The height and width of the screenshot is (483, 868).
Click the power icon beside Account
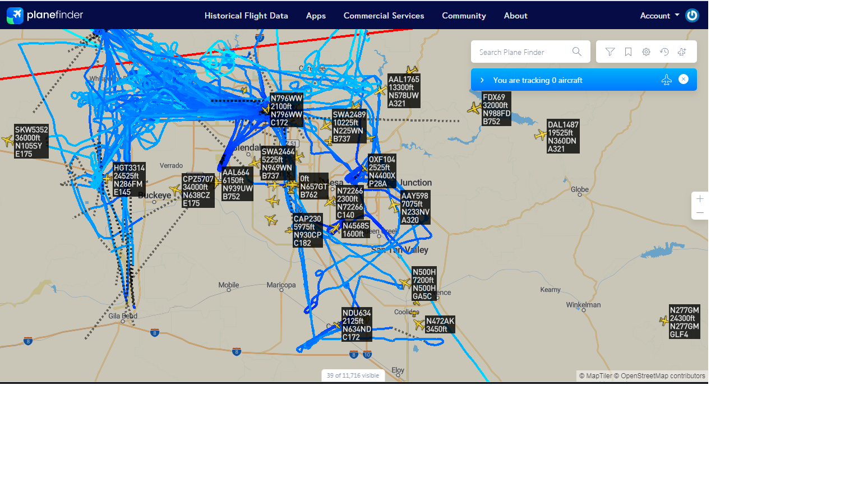tap(692, 16)
